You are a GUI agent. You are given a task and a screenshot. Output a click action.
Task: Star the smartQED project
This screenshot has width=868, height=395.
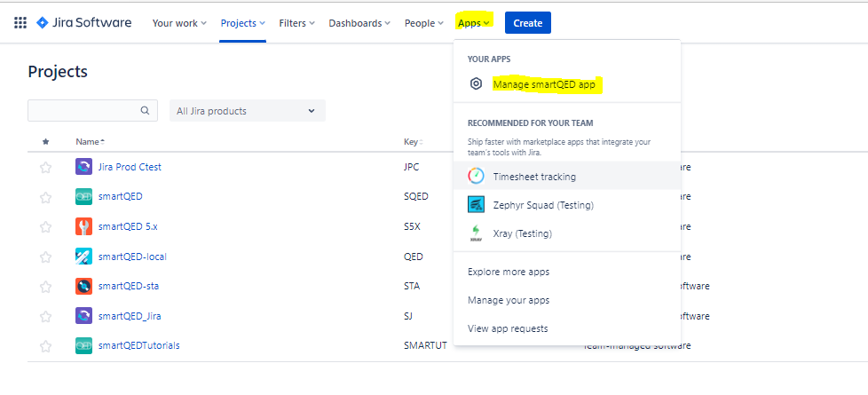pyautogui.click(x=46, y=197)
